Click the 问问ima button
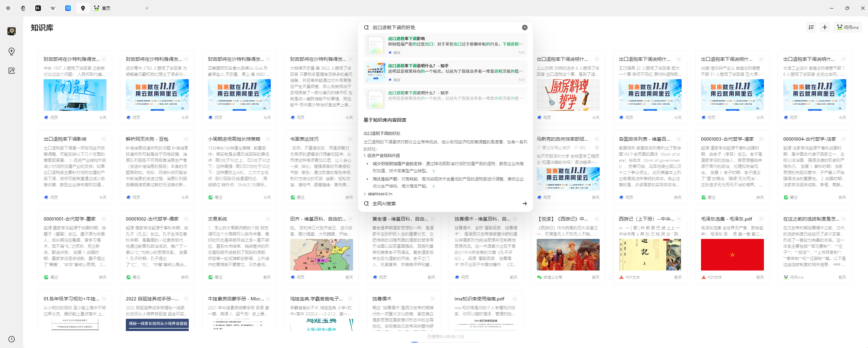Screen dimensions: 868x348 (848, 28)
